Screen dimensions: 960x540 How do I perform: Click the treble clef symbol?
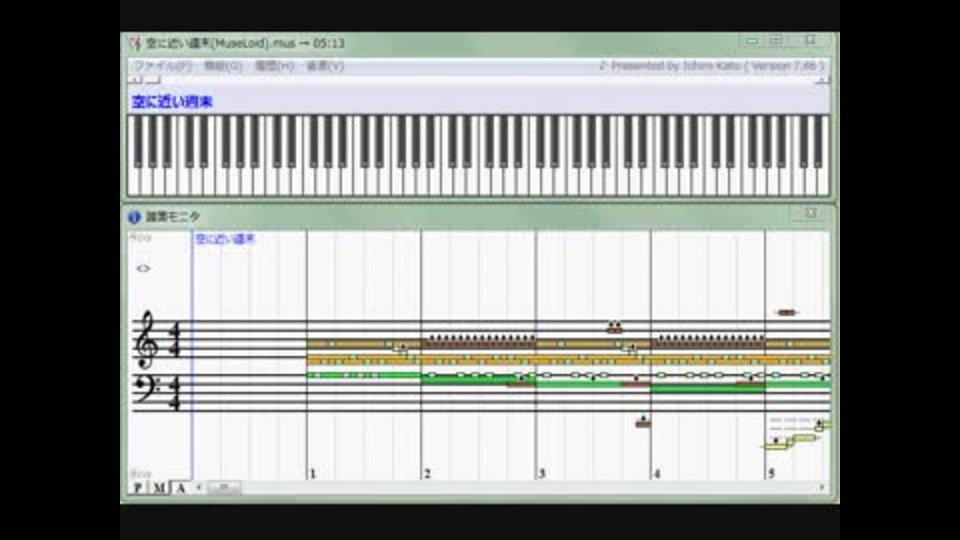click(147, 340)
